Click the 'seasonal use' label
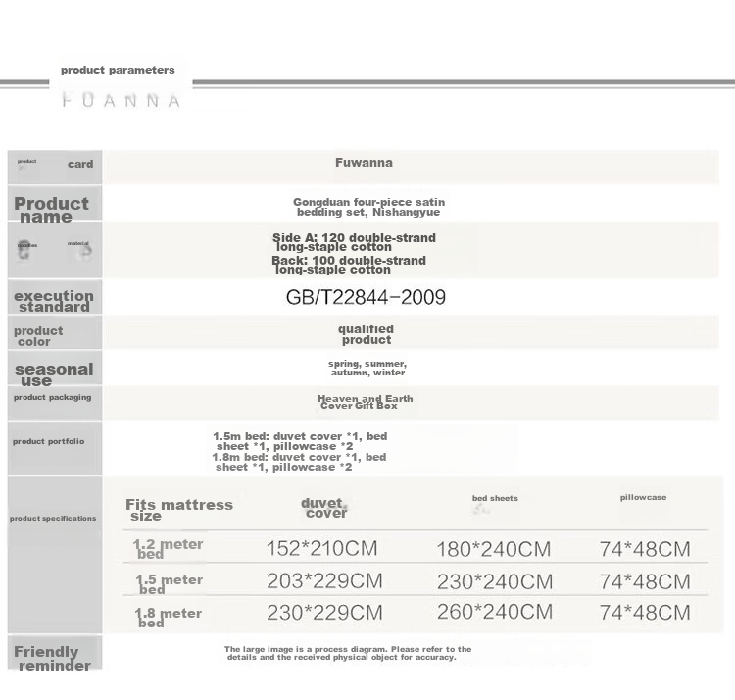The height and width of the screenshot is (700, 735). click(54, 375)
